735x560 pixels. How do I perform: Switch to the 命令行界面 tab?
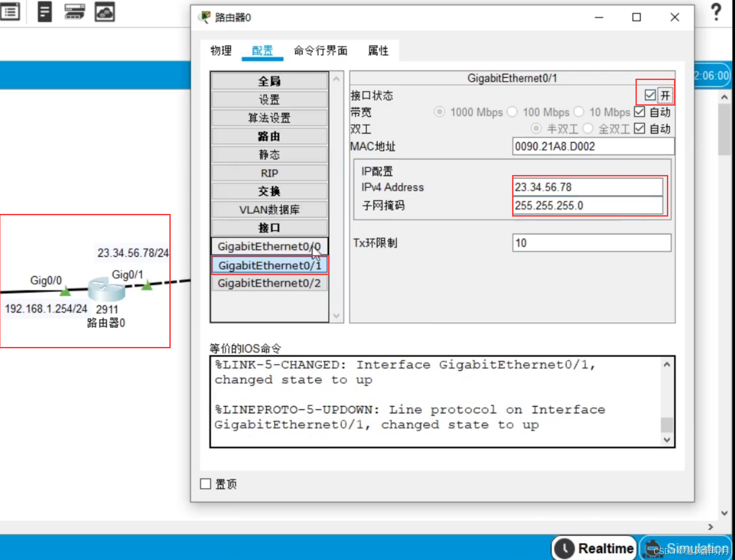321,50
